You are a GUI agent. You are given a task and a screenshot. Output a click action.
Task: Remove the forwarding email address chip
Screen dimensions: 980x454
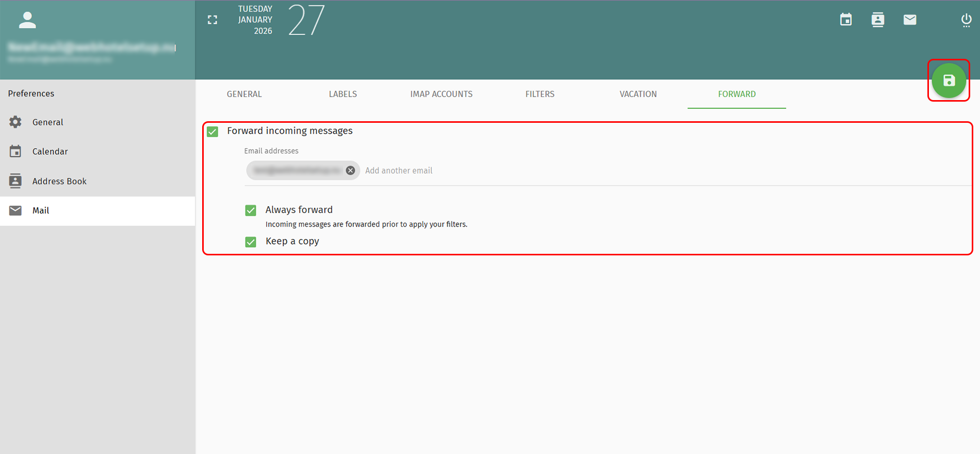(350, 170)
